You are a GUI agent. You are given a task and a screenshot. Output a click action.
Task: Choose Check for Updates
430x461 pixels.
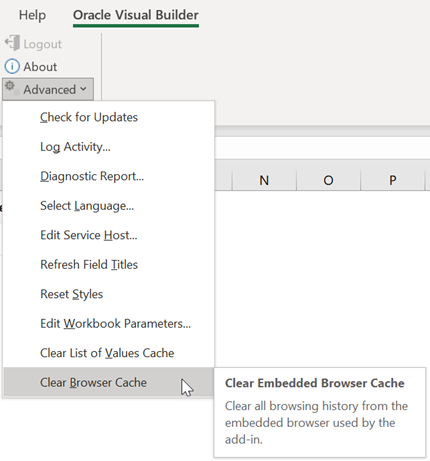pos(108,117)
